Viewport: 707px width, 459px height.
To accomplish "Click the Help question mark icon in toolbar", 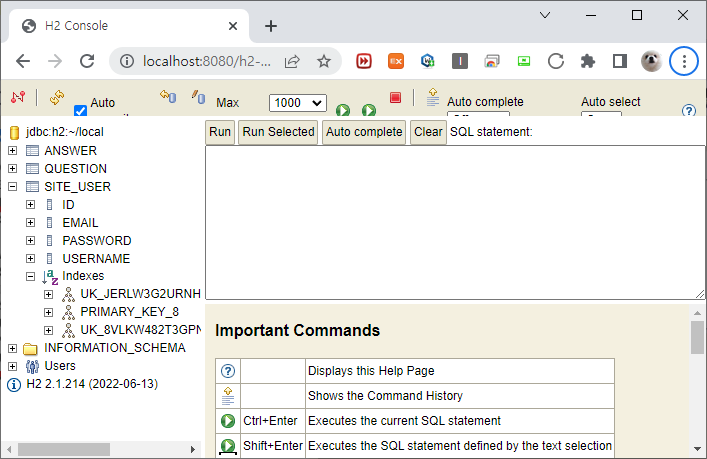I will pos(689,110).
